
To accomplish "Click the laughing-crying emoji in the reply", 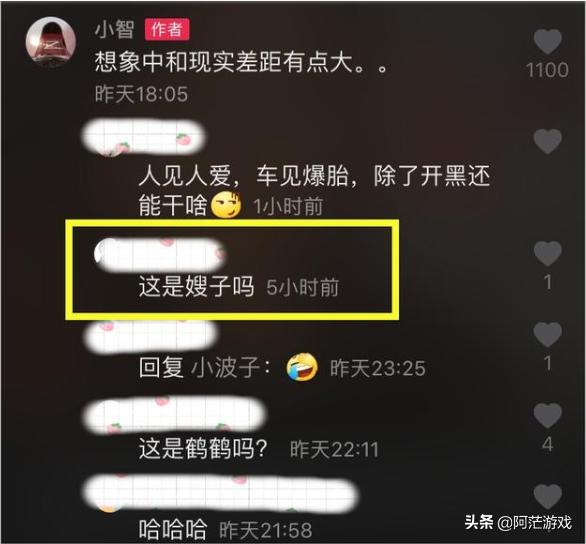I will click(302, 367).
